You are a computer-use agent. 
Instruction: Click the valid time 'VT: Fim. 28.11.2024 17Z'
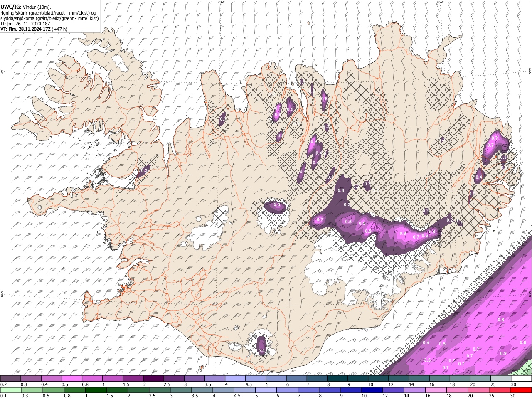coord(26,29)
